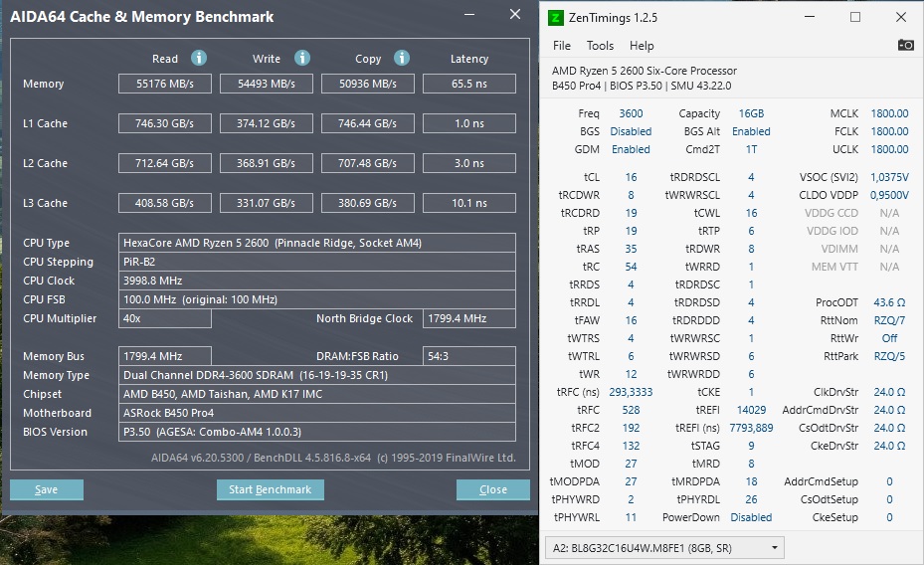This screenshot has height=565, width=924.
Task: Click the CLDO VDDP value 0,9500V
Action: pos(889,195)
